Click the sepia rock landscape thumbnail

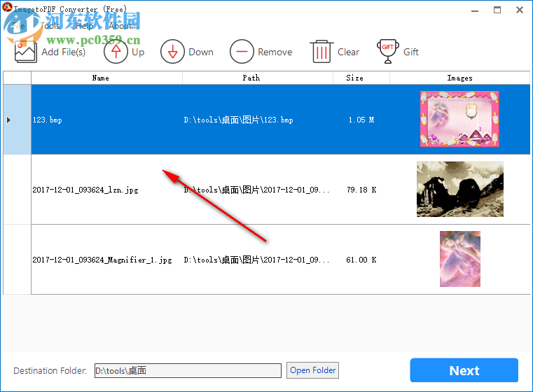460,189
